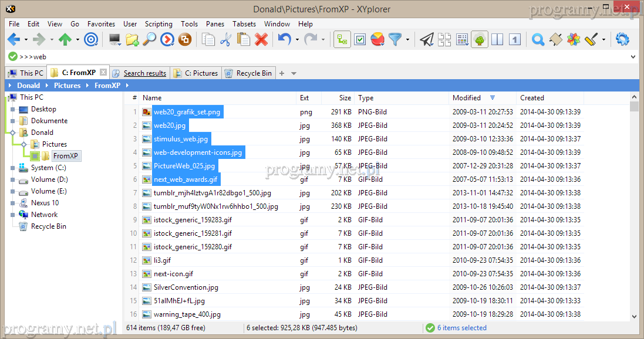This screenshot has width=644, height=339.
Task: Click the Modified column header
Action: 467,98
